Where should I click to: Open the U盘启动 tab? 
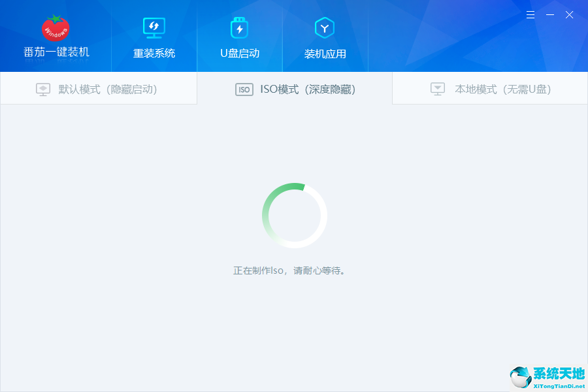(239, 36)
